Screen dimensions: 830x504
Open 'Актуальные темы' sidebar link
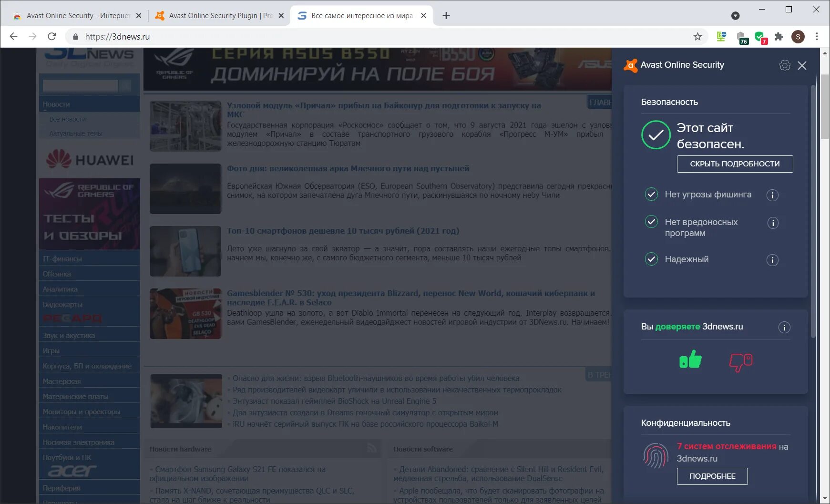(76, 134)
